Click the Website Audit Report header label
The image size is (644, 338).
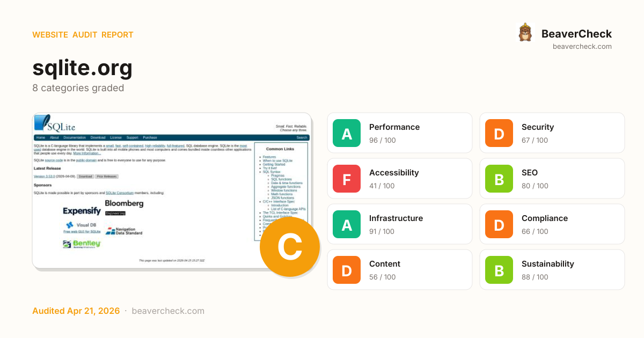point(83,35)
